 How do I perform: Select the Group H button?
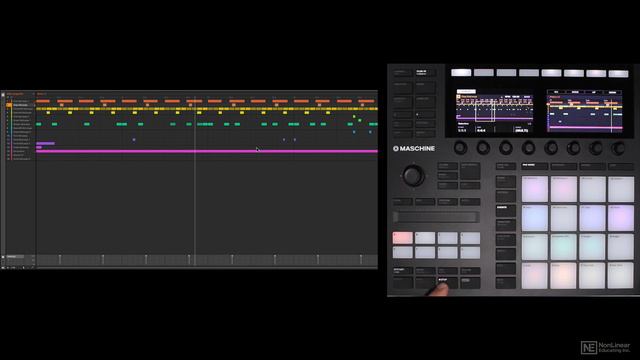click(x=470, y=253)
